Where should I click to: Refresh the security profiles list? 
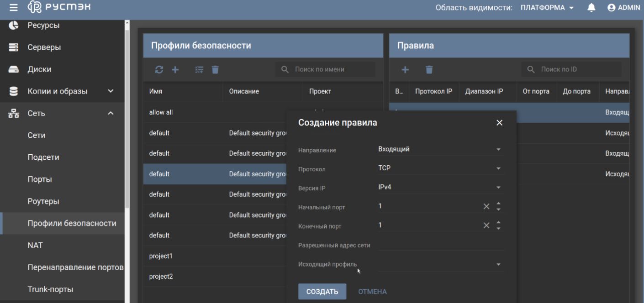coord(159,69)
